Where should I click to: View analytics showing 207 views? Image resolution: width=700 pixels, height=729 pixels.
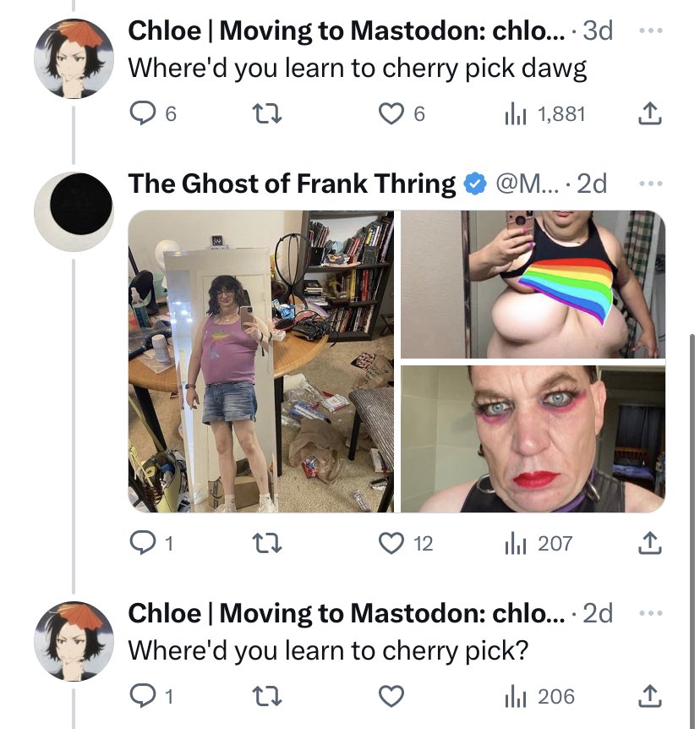click(x=539, y=543)
